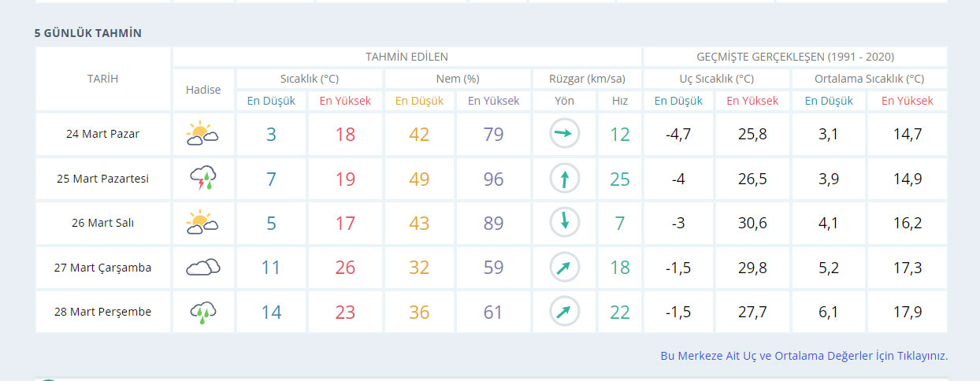Click the TARİH column header
980x381 pixels.
coord(102,79)
